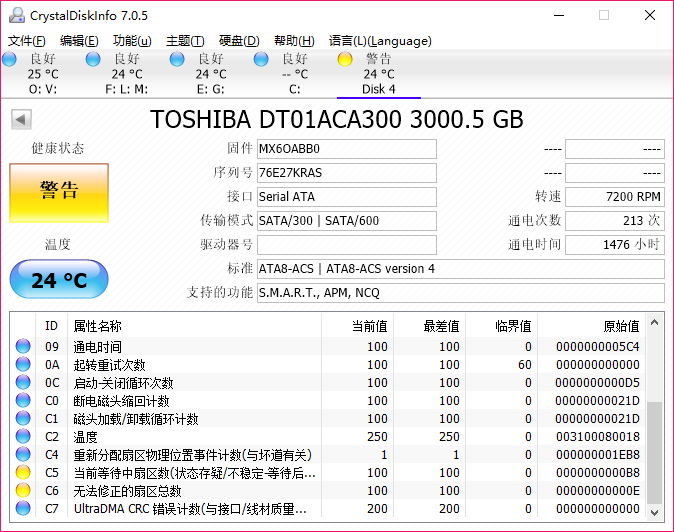Click the attribute list scrollbar thumb

pos(654,453)
